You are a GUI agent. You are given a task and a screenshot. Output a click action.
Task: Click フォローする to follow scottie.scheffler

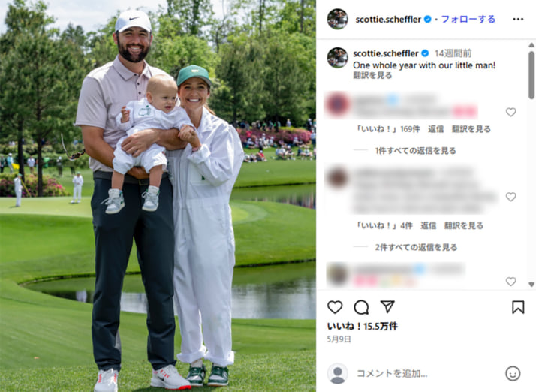coord(468,20)
